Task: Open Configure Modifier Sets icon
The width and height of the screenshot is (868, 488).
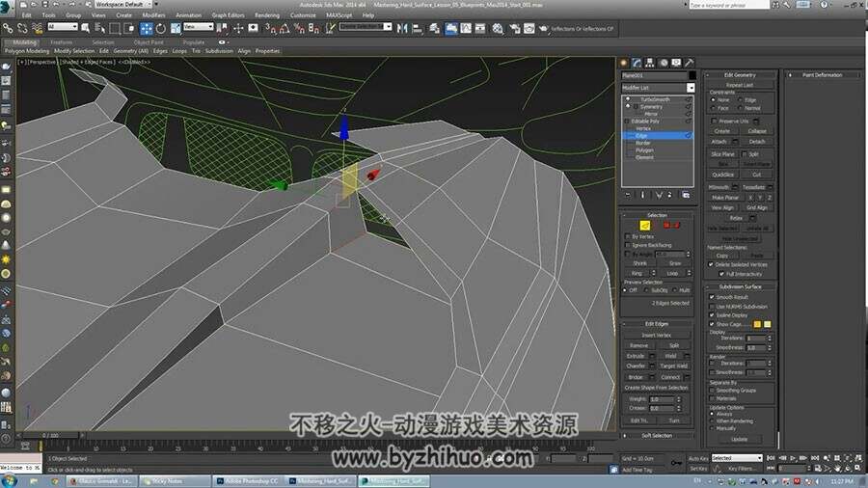Action: [686, 195]
